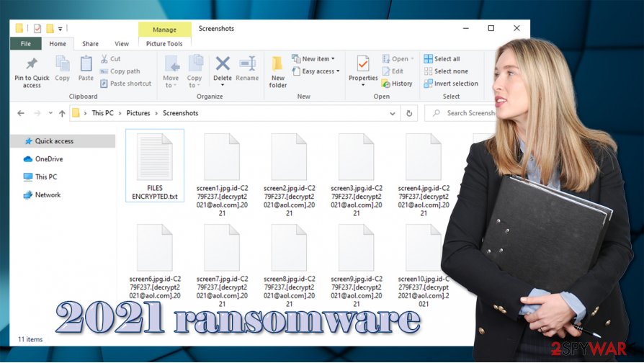The image size is (644, 363).
Task: Click the Open button in ribbon
Action: [398, 59]
